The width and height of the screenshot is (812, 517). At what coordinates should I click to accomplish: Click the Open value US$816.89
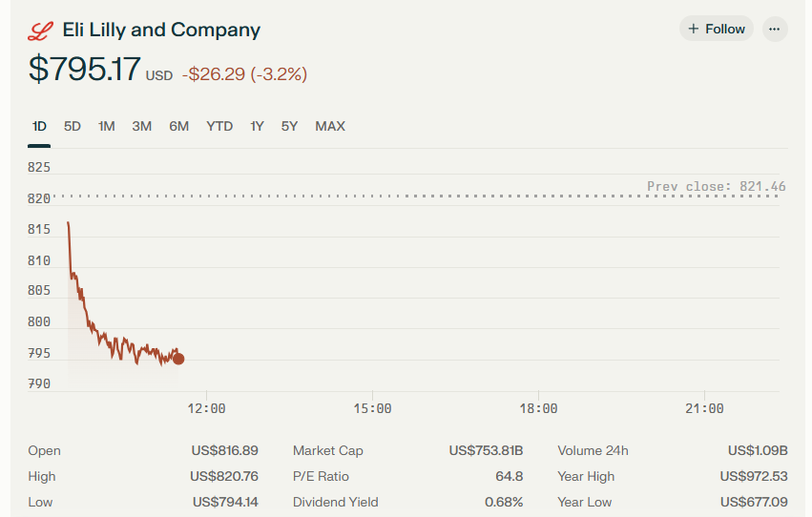click(225, 451)
